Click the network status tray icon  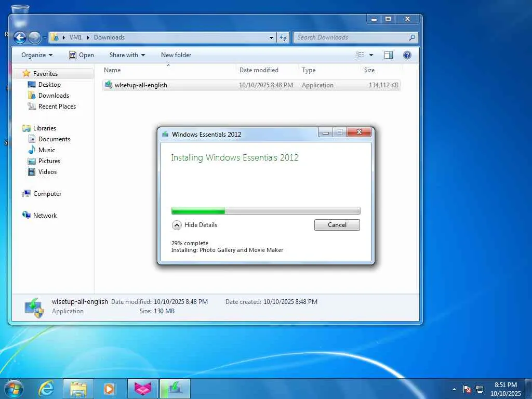tap(480, 389)
